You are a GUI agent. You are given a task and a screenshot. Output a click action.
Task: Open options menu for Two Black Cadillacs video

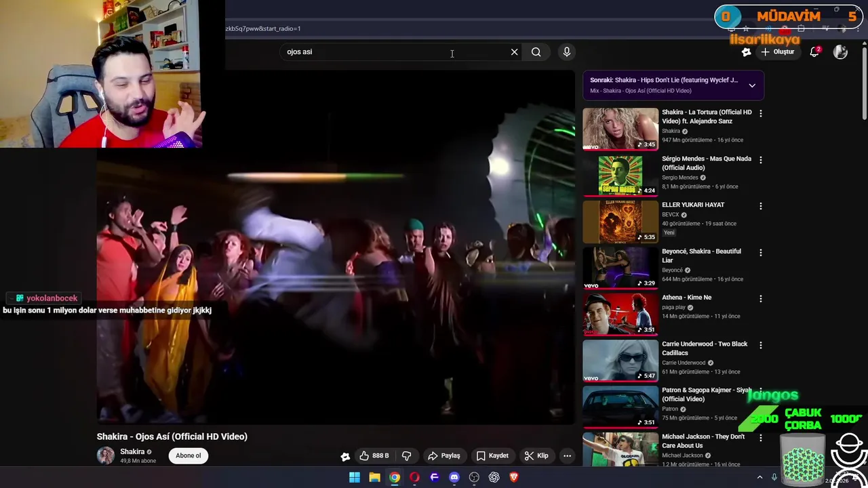click(760, 345)
